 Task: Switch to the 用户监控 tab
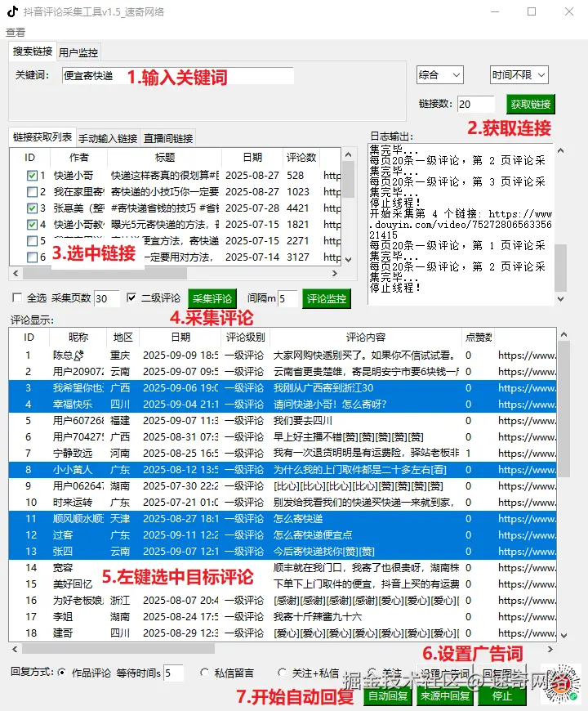(78, 52)
